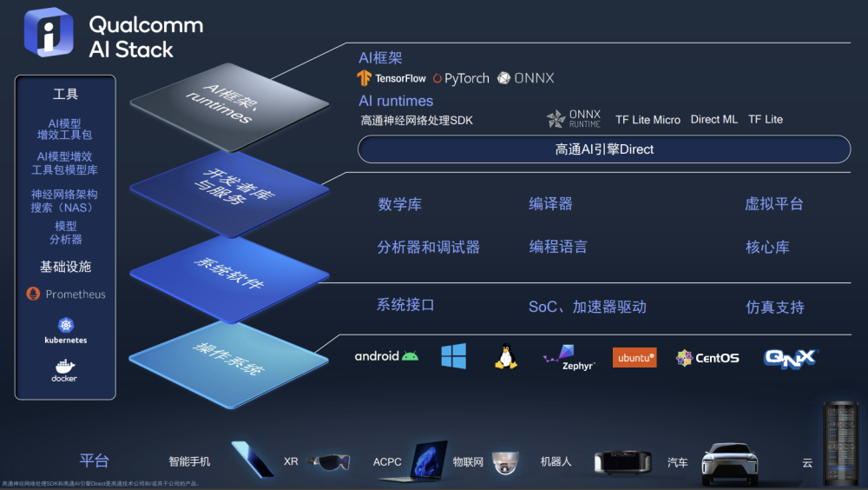Click the TensorFlow logo
The width and height of the screenshot is (868, 490).
391,78
